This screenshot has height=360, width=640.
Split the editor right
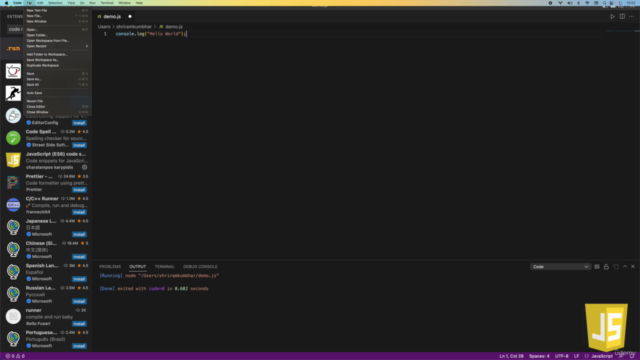click(622, 17)
